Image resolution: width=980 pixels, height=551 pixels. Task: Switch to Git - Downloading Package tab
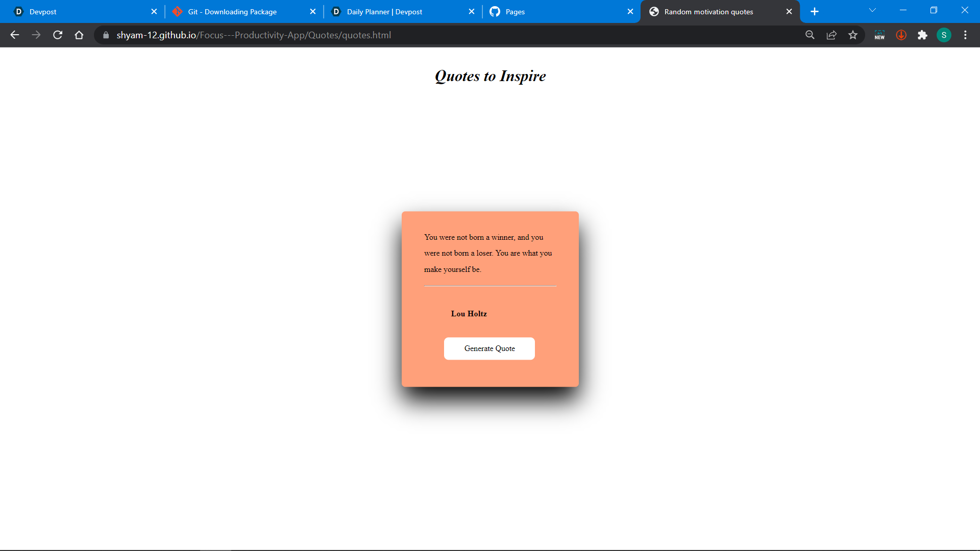point(235,11)
